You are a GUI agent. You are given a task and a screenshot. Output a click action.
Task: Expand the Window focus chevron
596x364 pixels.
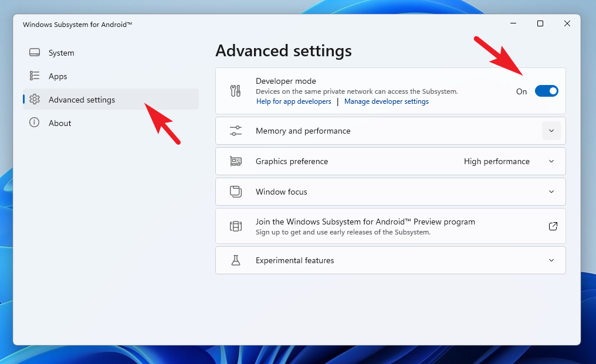551,192
